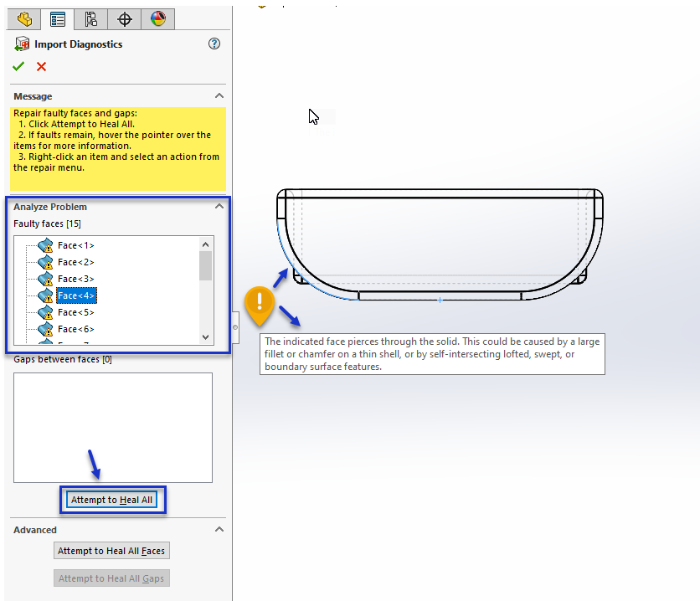Viewport: 700px width, 601px height.
Task: Click the Face<1> faulty face icon
Action: 45,245
